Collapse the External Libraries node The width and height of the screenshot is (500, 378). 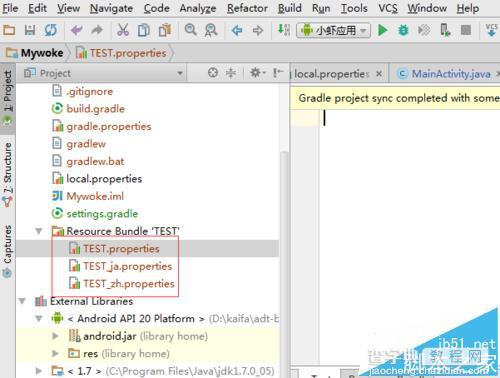(x=22, y=301)
